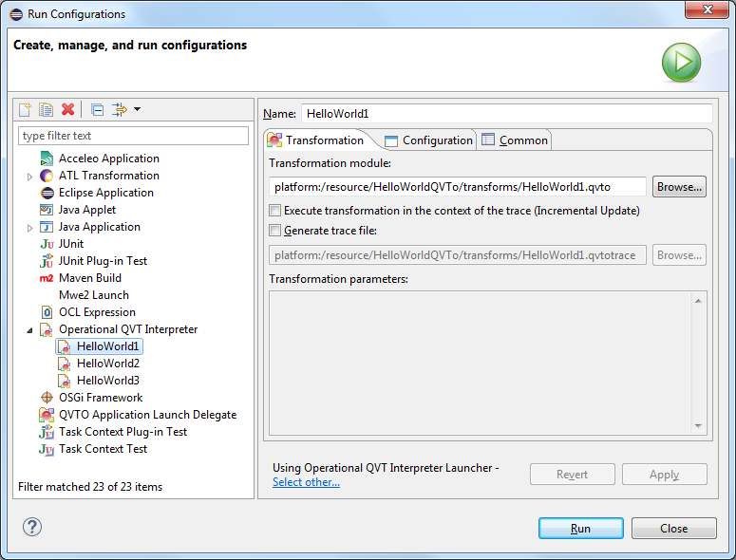Click the HelloWorld2 configuration icon
This screenshot has width=736, height=560.
(65, 364)
